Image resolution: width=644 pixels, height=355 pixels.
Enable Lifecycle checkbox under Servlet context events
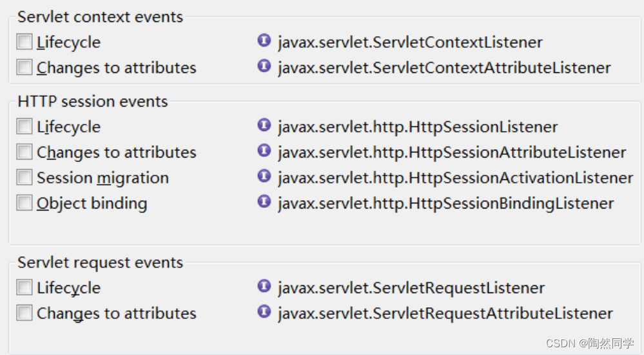[24, 41]
